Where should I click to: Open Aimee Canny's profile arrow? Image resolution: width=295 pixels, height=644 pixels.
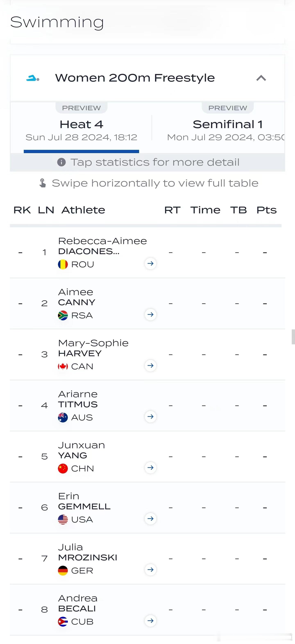[150, 314]
